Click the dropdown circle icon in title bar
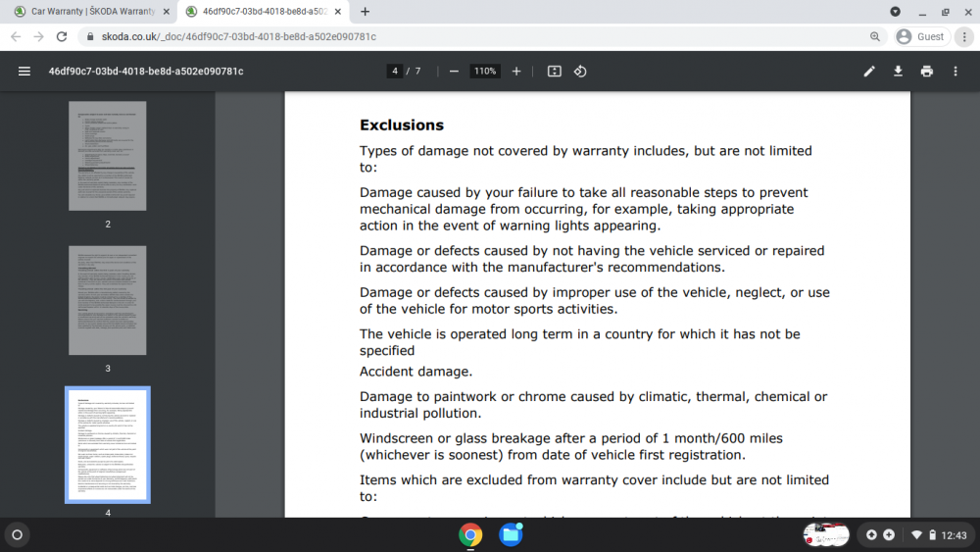The width and height of the screenshot is (980, 552). (895, 11)
